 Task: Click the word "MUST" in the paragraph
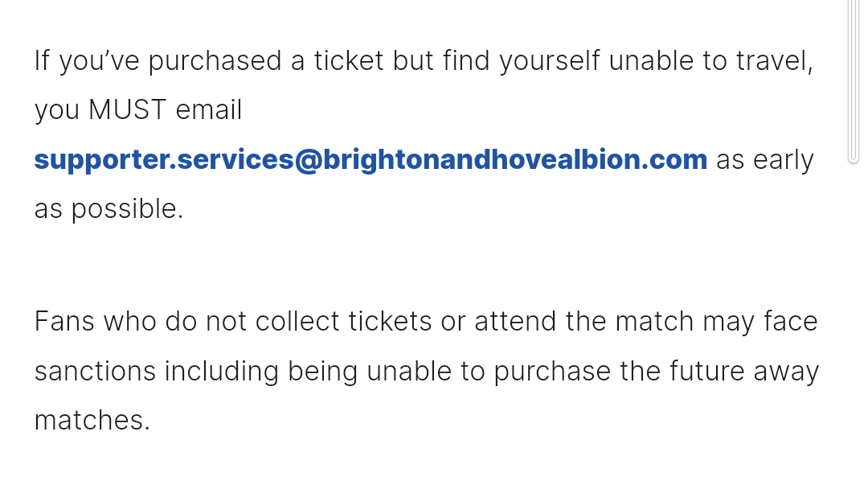coord(127,109)
